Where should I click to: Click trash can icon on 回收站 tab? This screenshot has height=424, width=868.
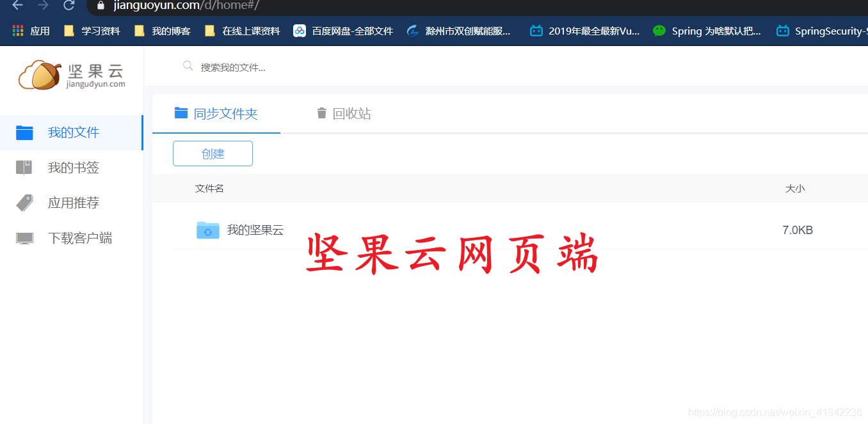point(321,113)
